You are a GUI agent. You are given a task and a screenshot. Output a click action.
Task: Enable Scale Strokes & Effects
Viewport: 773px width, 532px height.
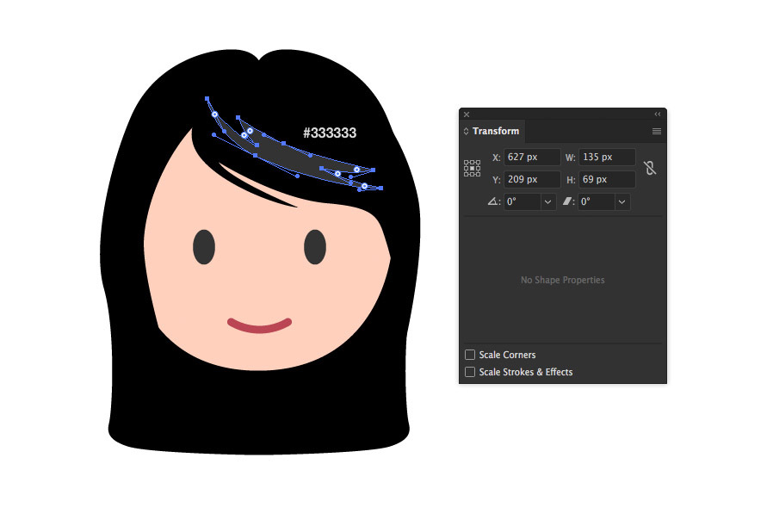pos(470,372)
